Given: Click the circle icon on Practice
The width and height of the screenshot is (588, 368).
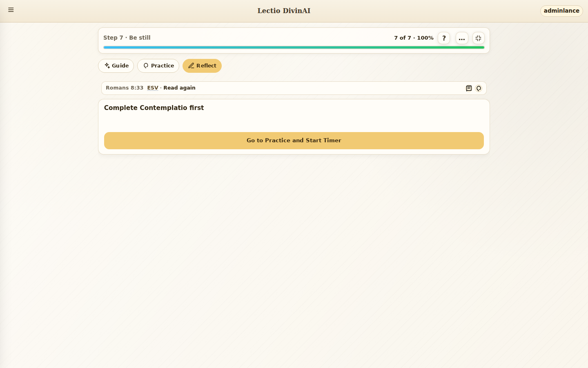Looking at the screenshot, I should coord(146,66).
